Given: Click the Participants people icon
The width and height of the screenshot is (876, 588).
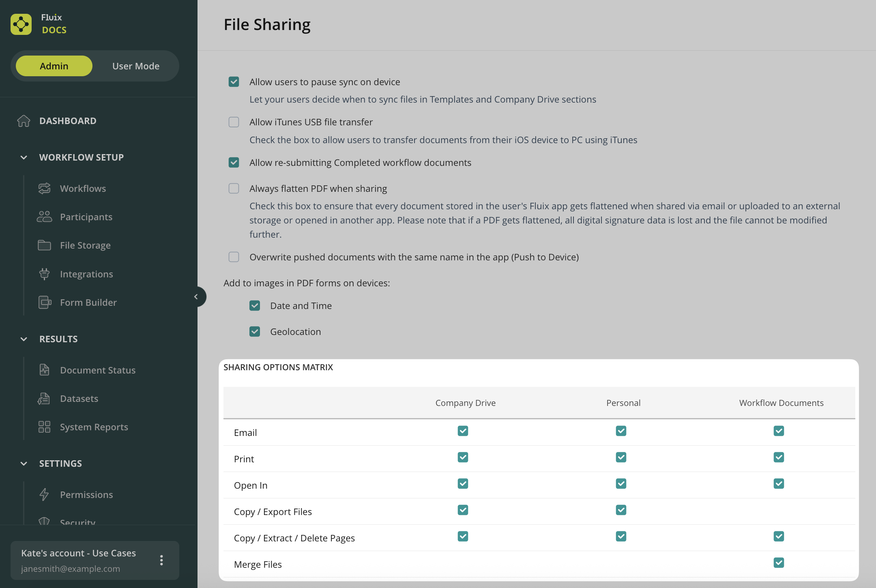Looking at the screenshot, I should (x=44, y=217).
